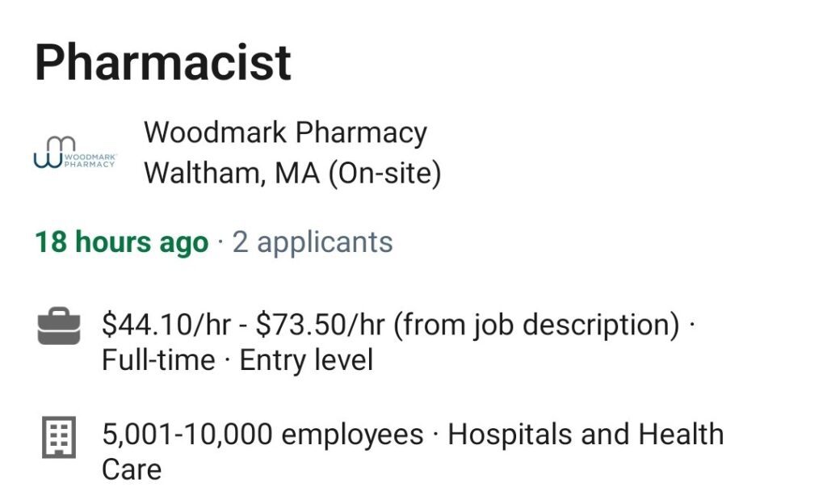View the 2 applicants count

point(313,242)
